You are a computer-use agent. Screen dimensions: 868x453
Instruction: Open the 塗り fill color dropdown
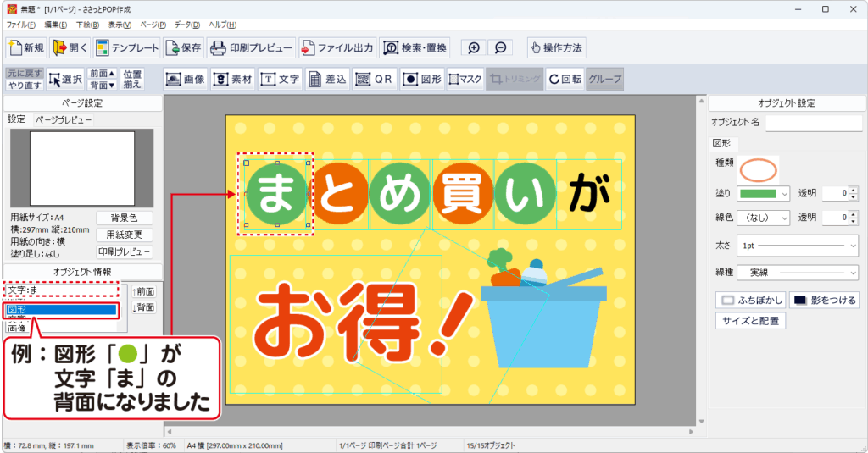[763, 193]
